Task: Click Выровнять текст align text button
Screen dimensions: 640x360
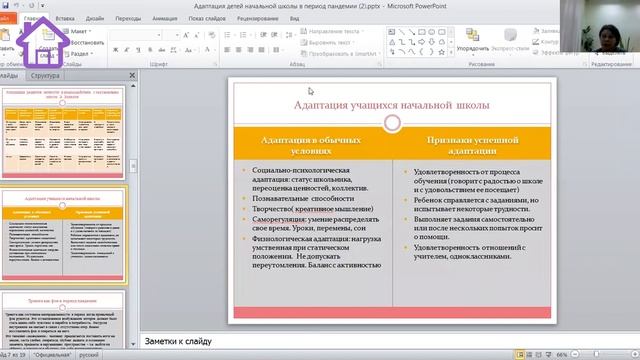Action: point(328,42)
